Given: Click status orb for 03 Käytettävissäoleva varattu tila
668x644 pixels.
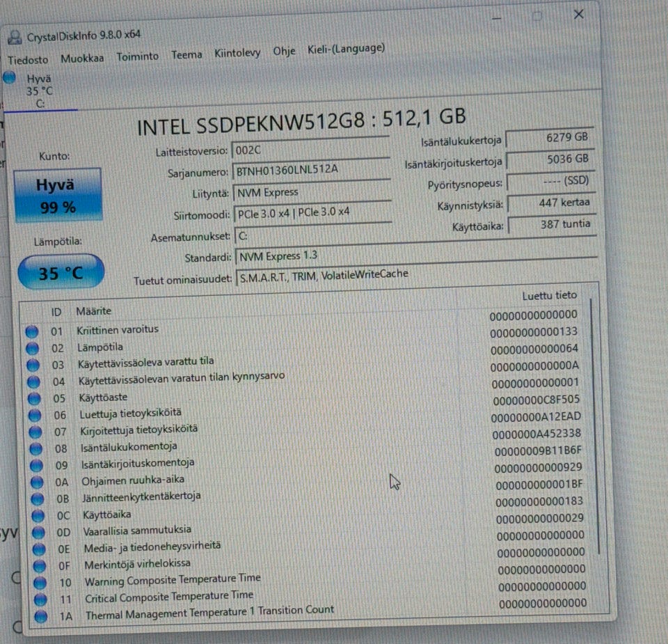Looking at the screenshot, I should point(33,365).
